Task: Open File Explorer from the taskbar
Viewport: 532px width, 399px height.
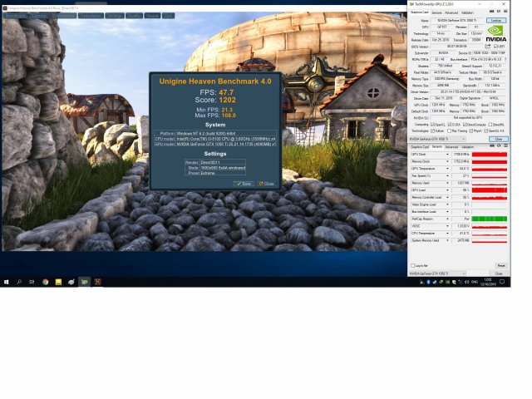Action: (x=58, y=283)
